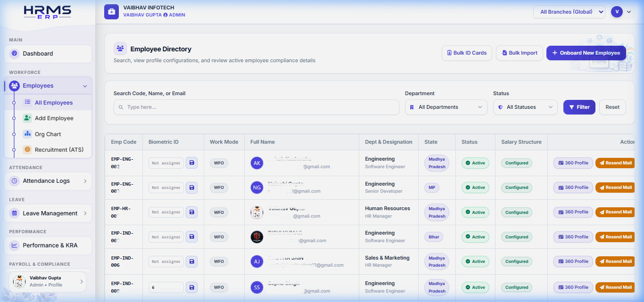Click the Employee Directory group icon
The width and height of the screenshot is (644, 302).
(x=120, y=49)
